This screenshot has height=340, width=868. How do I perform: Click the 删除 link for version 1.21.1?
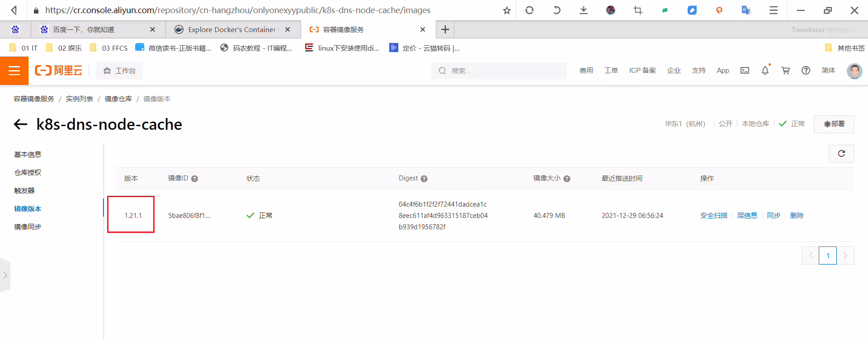797,216
